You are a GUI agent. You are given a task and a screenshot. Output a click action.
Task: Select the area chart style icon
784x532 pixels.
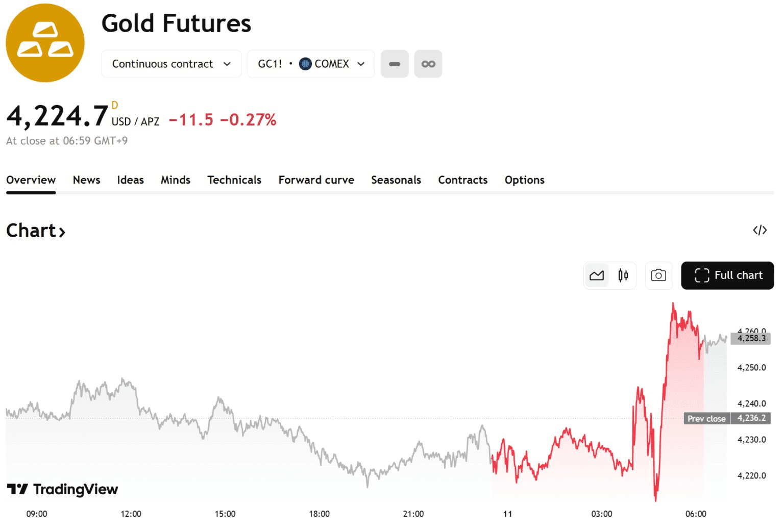pyautogui.click(x=597, y=275)
